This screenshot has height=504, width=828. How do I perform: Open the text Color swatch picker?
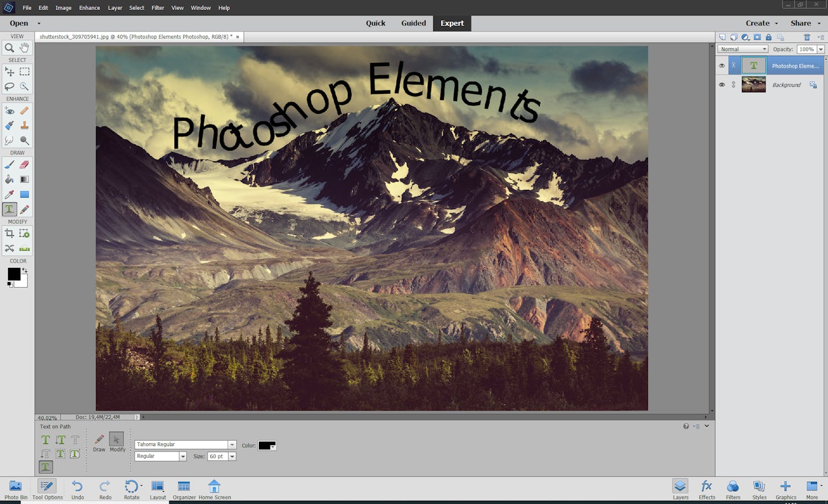[x=267, y=445]
